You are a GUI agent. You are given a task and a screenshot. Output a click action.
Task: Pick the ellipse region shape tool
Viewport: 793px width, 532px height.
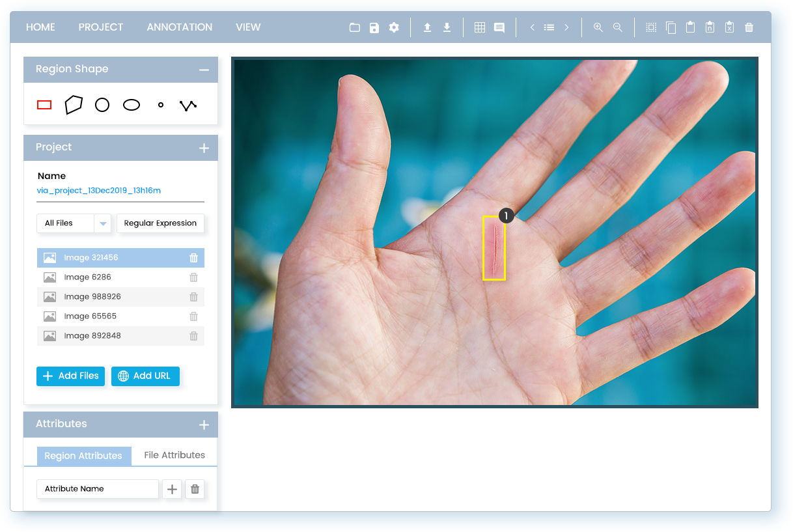click(x=132, y=105)
